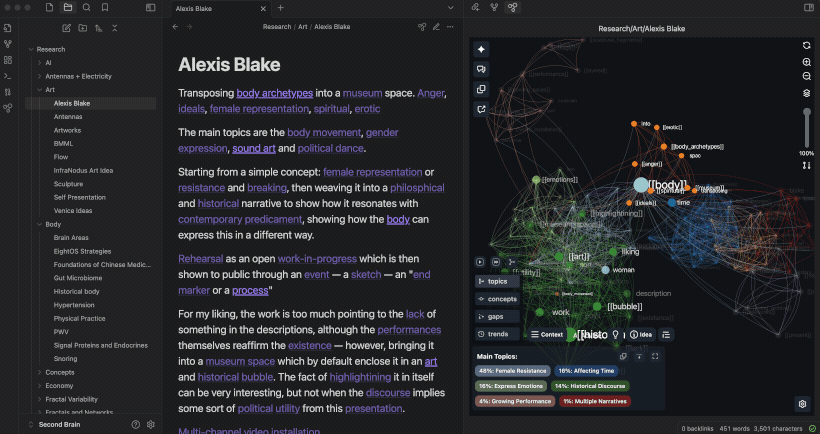Select the 48%: Female Resistance topic
The width and height of the screenshot is (820, 434).
click(x=512, y=371)
